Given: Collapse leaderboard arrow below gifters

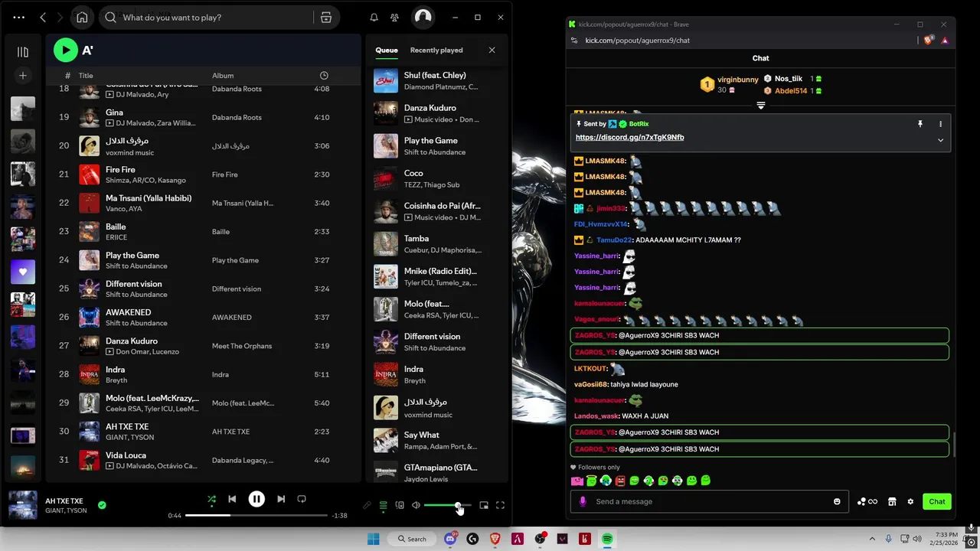Looking at the screenshot, I should tap(760, 106).
